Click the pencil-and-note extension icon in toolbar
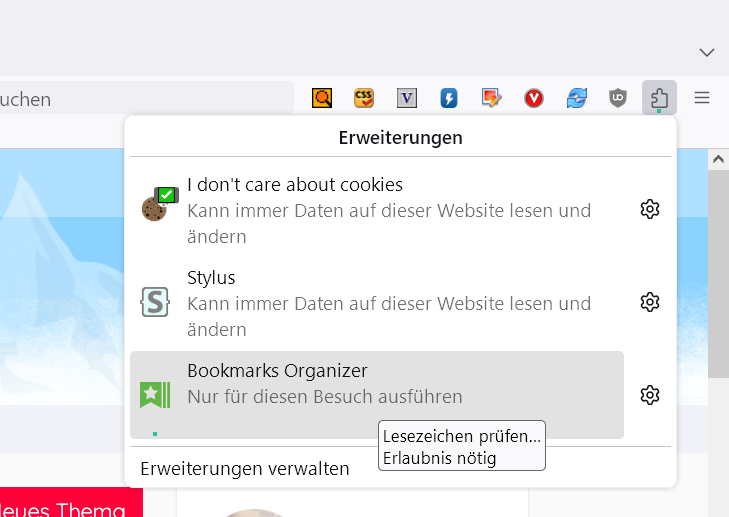The width and height of the screenshot is (729, 517). pyautogui.click(x=491, y=98)
